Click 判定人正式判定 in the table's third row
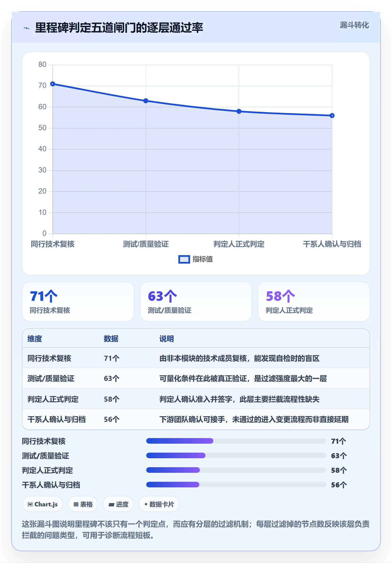 pyautogui.click(x=53, y=399)
